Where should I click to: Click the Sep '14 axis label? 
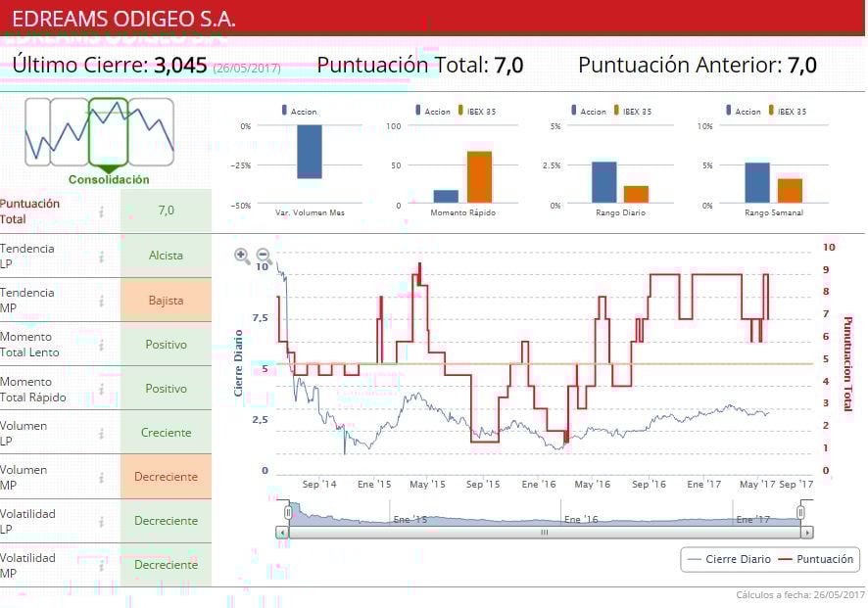coord(319,484)
